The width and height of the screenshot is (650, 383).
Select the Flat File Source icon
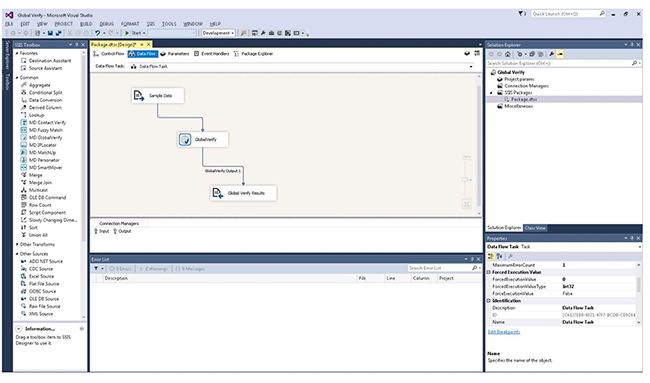tap(24, 284)
